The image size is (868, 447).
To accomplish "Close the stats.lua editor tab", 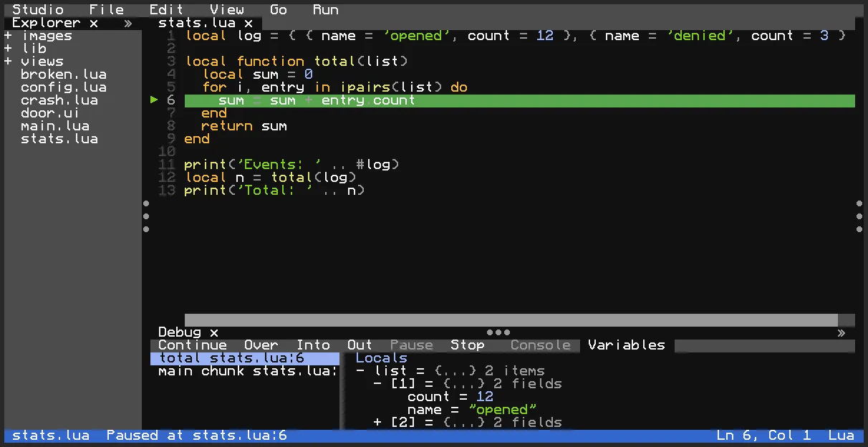I will click(249, 23).
